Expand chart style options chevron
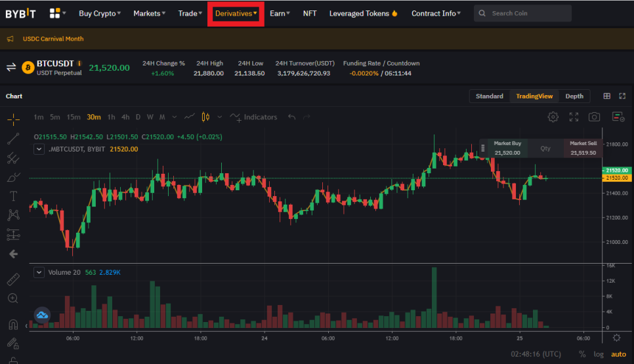 coord(219,117)
